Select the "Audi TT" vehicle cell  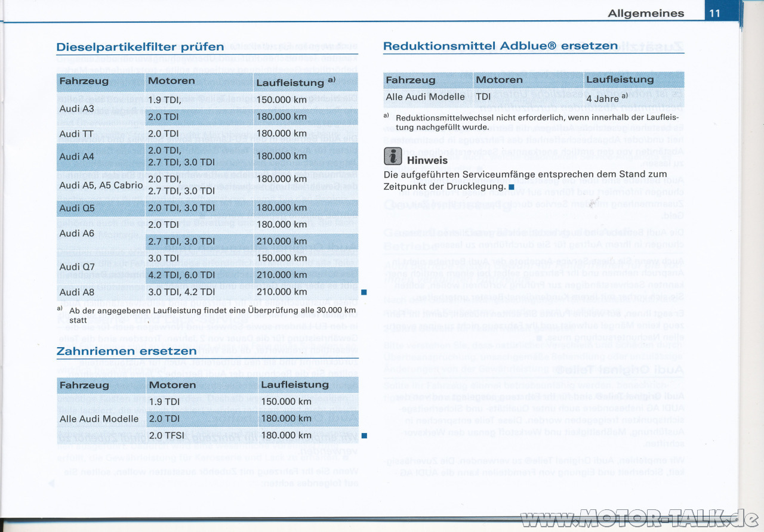(76, 134)
